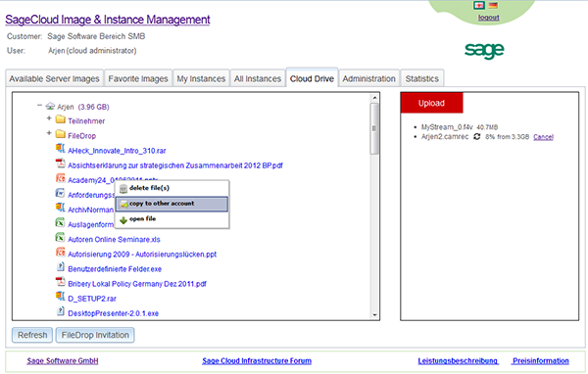Click the file tree scroll down arrow
Image resolution: width=588 pixels, height=374 pixels.
tap(374, 315)
